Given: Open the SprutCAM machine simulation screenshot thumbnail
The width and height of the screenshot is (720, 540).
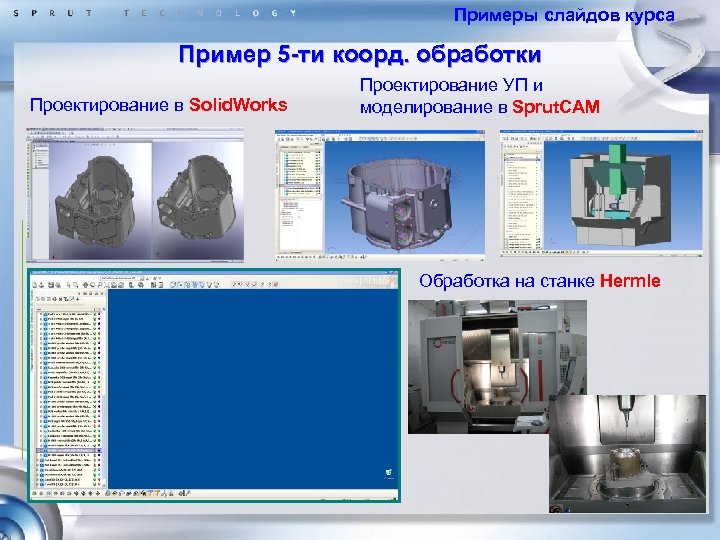Looking at the screenshot, I should pos(601,193).
